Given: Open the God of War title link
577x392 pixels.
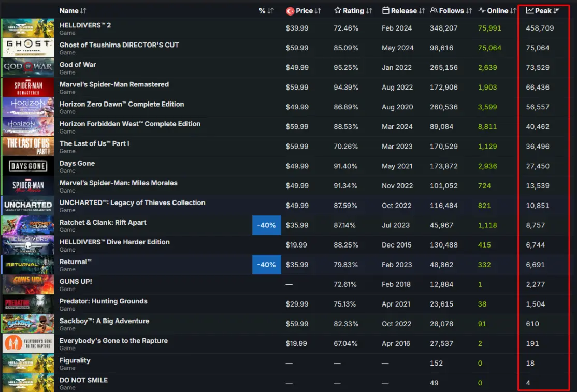Looking at the screenshot, I should pos(78,65).
